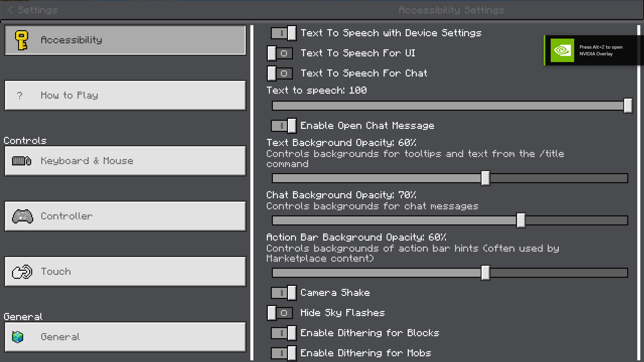
Task: Toggle Text To Speech For Chat
Action: (x=280, y=73)
